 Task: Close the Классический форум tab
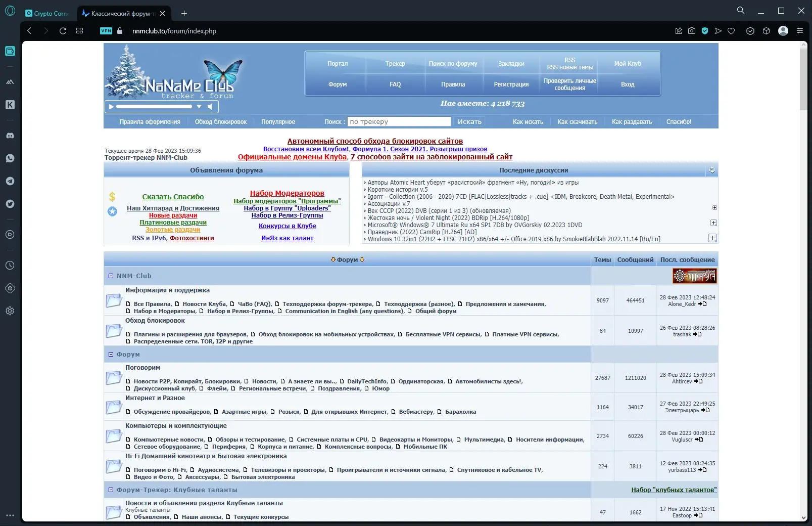[162, 14]
